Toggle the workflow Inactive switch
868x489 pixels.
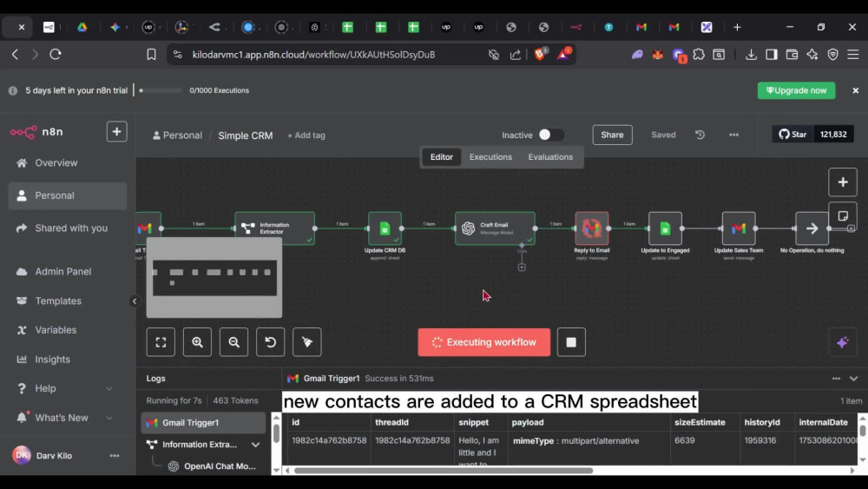(551, 135)
